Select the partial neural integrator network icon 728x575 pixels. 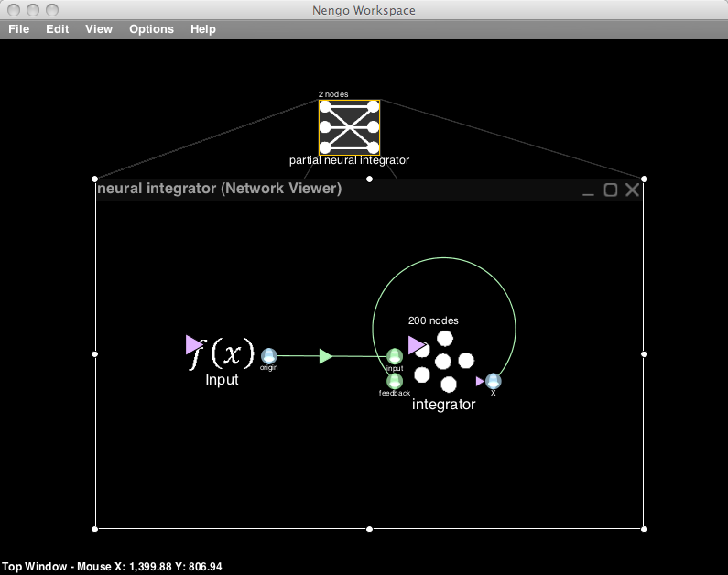(x=349, y=127)
